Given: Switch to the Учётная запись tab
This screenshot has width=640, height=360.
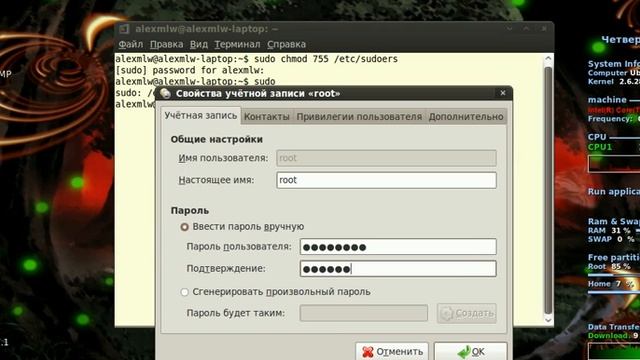Looking at the screenshot, I should tap(200, 116).
